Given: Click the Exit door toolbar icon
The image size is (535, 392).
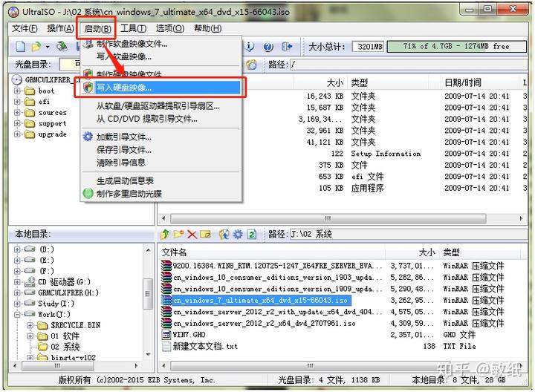Looking at the screenshot, I should (287, 46).
